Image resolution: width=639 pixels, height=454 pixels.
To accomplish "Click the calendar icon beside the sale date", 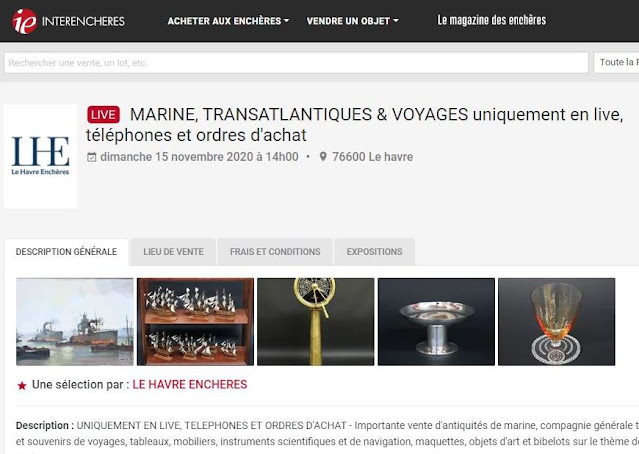I will pyautogui.click(x=92, y=157).
